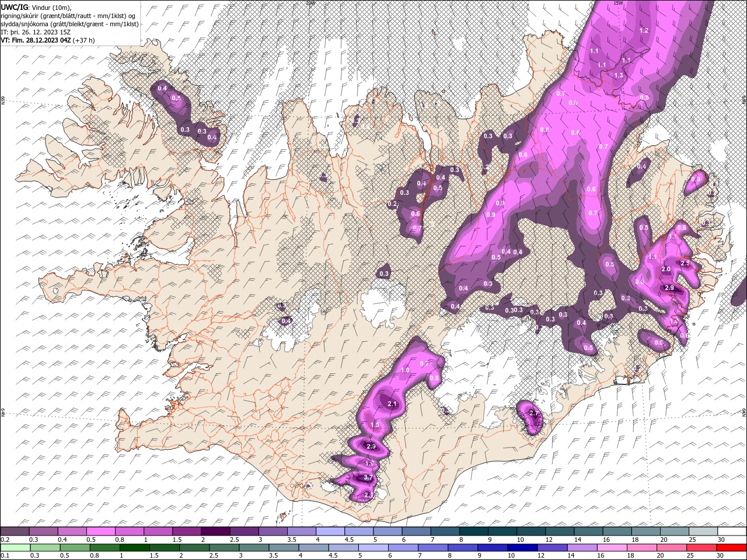Screen dimensions: 747x560
Task: Click the '1.3' snowfall value in the northeast
Action: pos(619,75)
